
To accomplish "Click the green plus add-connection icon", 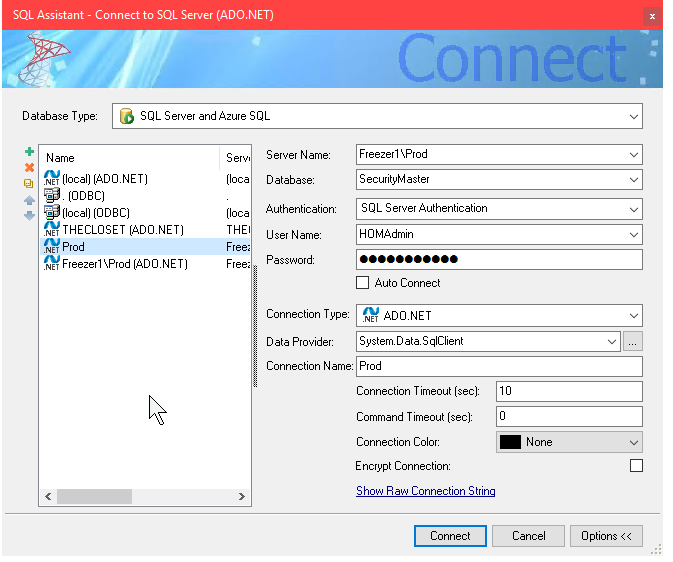I will click(x=29, y=152).
